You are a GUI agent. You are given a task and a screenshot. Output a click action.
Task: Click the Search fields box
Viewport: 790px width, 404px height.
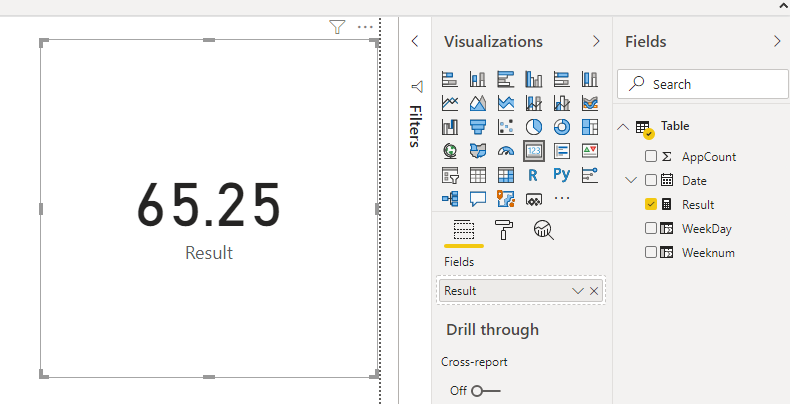(702, 84)
